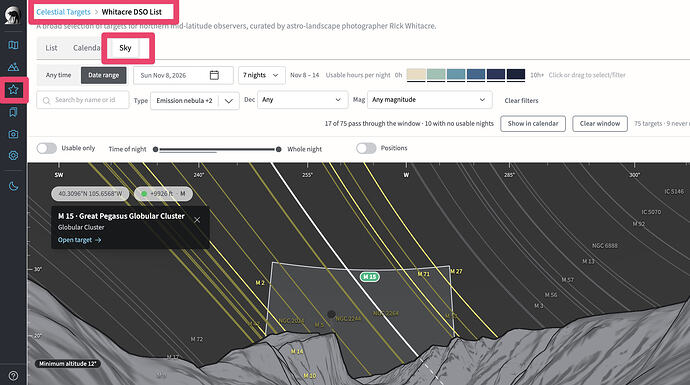Select the pale green usable-hours swatch
Image resolution: width=690 pixels, height=385 pixels.
pyautogui.click(x=436, y=74)
